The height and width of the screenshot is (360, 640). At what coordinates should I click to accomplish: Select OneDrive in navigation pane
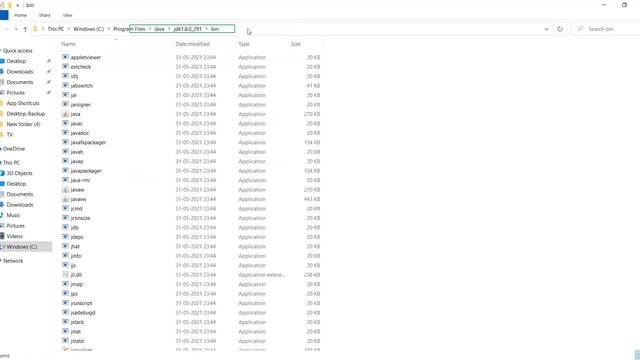pos(14,149)
